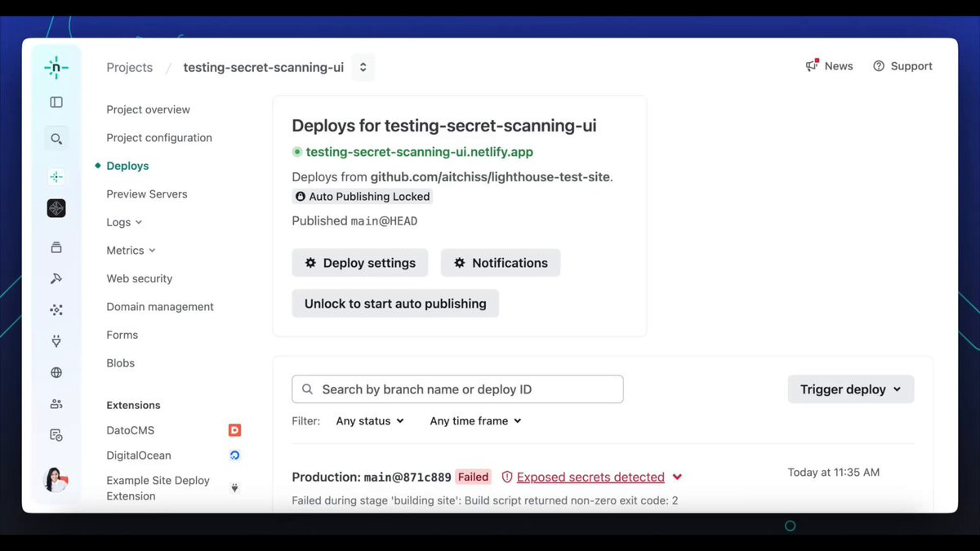Focus the search by branch name field

(457, 389)
